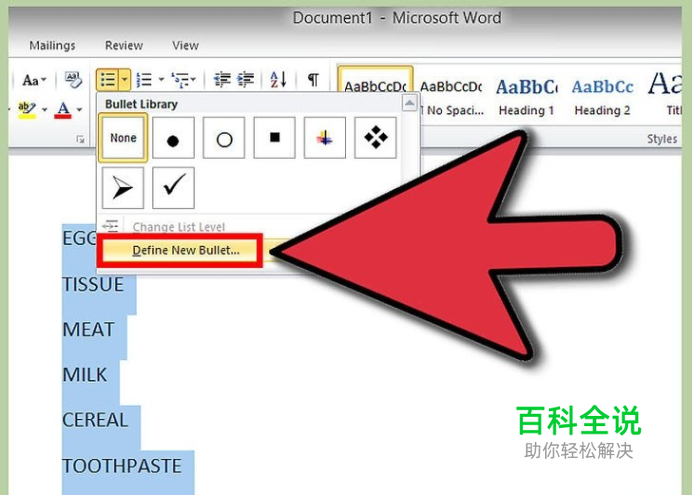The width and height of the screenshot is (692, 495).
Task: Click the Numbering list button
Action: (x=144, y=80)
